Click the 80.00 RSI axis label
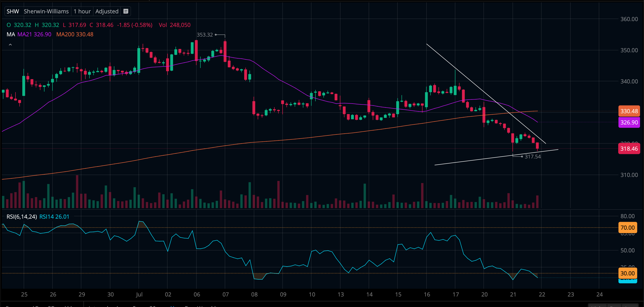This screenshot has width=644, height=307. 628,216
